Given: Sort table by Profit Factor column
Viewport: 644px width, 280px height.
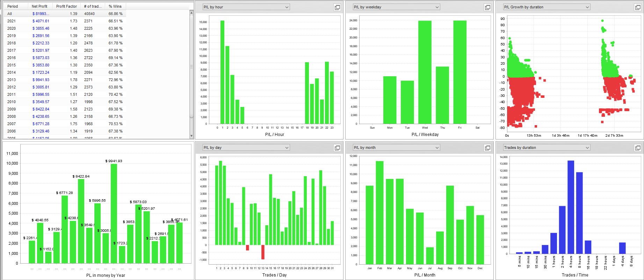Looking at the screenshot, I should pos(66,6).
